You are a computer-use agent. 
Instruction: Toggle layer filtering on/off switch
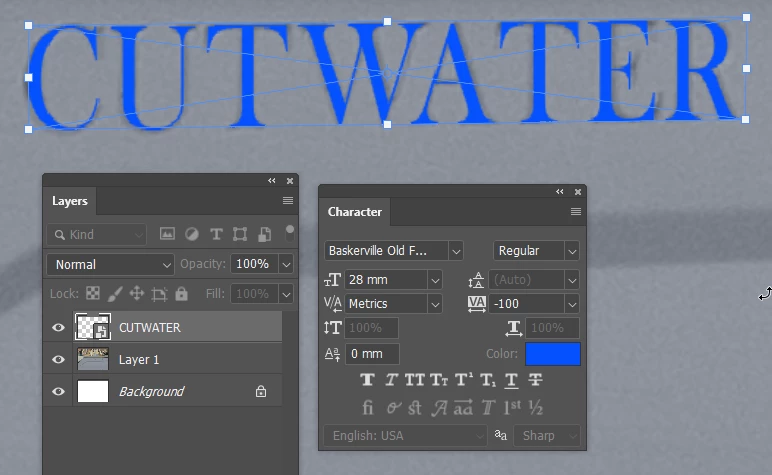point(290,233)
